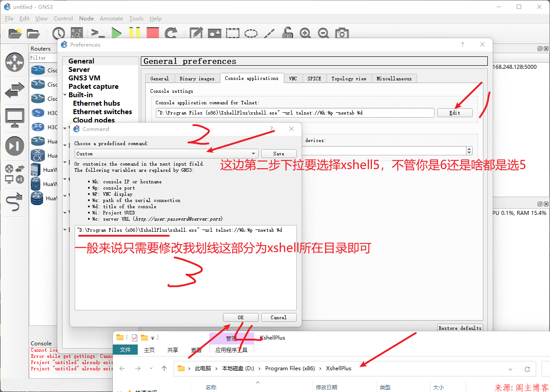Select GNS3 VM in the Preferences tree

(84, 78)
